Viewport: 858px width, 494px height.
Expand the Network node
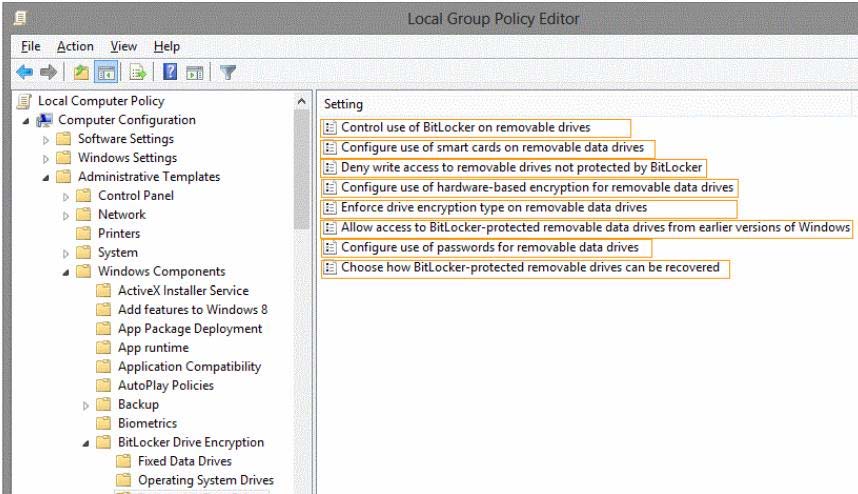click(x=66, y=216)
